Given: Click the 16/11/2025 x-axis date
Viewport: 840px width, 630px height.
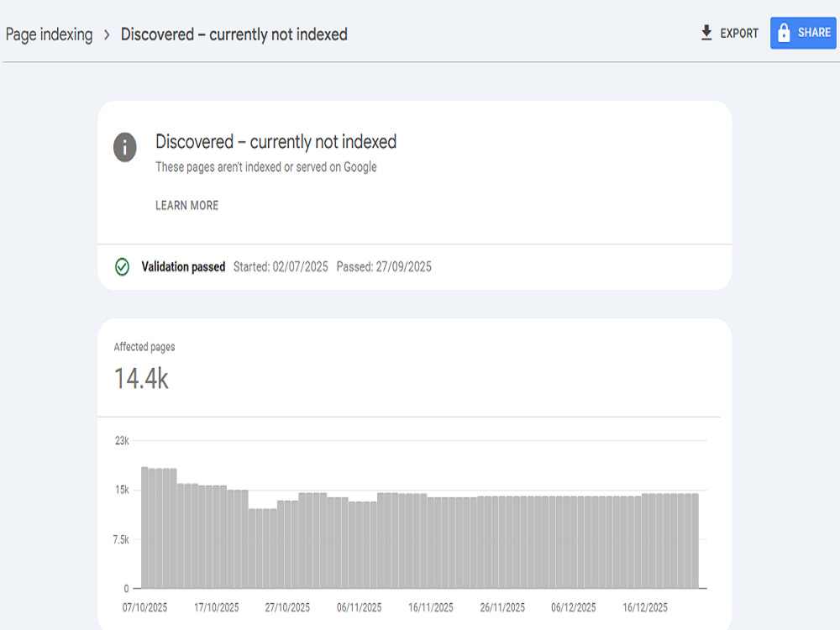Looking at the screenshot, I should point(431,607).
